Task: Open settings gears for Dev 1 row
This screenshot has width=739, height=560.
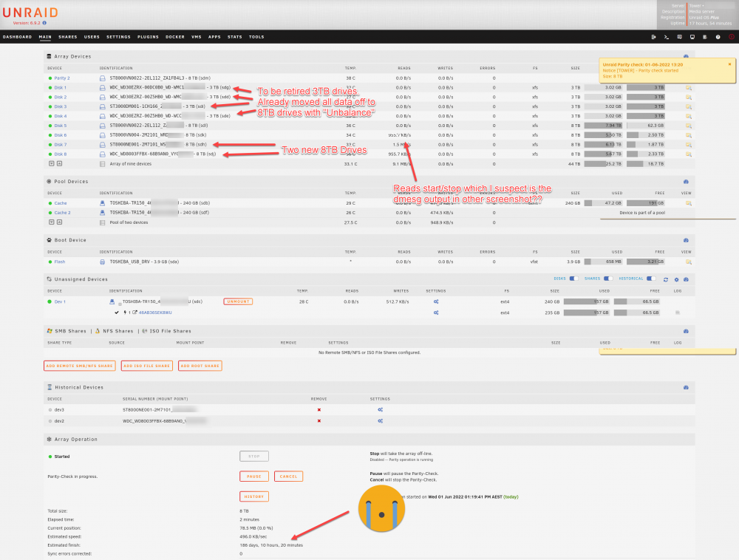Action: pyautogui.click(x=436, y=301)
